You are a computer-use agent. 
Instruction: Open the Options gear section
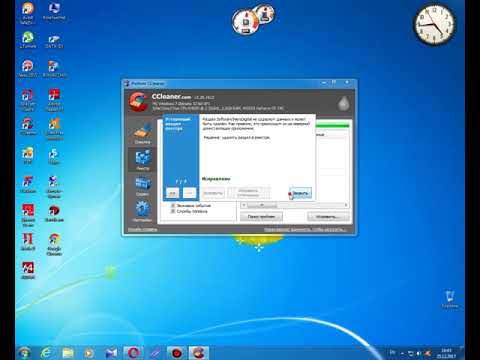click(142, 212)
